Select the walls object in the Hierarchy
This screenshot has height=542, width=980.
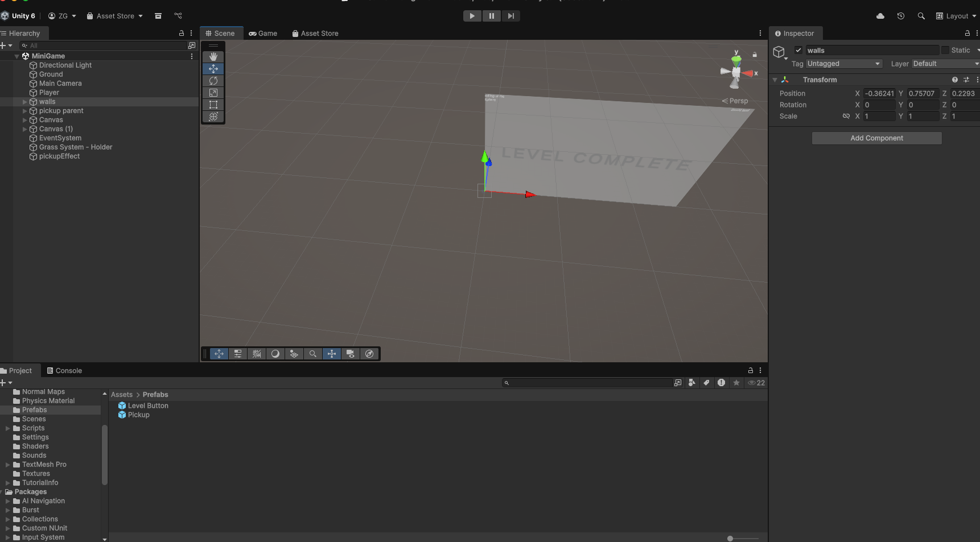47,102
